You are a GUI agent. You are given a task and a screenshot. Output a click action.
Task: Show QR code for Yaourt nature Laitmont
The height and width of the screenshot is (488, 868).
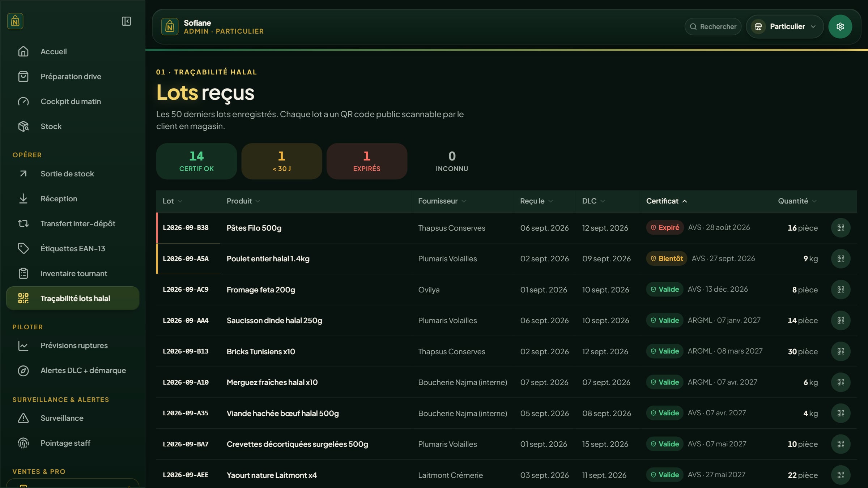[841, 475]
